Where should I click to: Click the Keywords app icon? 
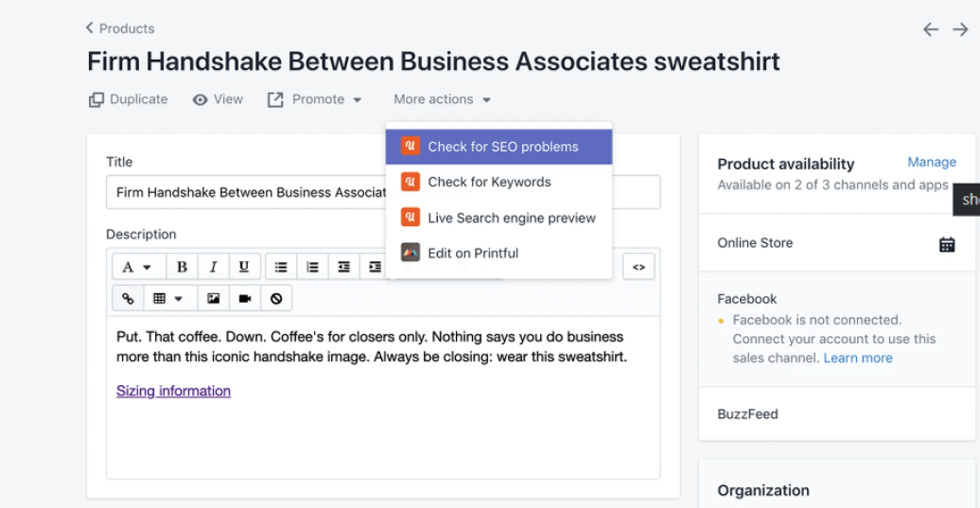pos(410,182)
